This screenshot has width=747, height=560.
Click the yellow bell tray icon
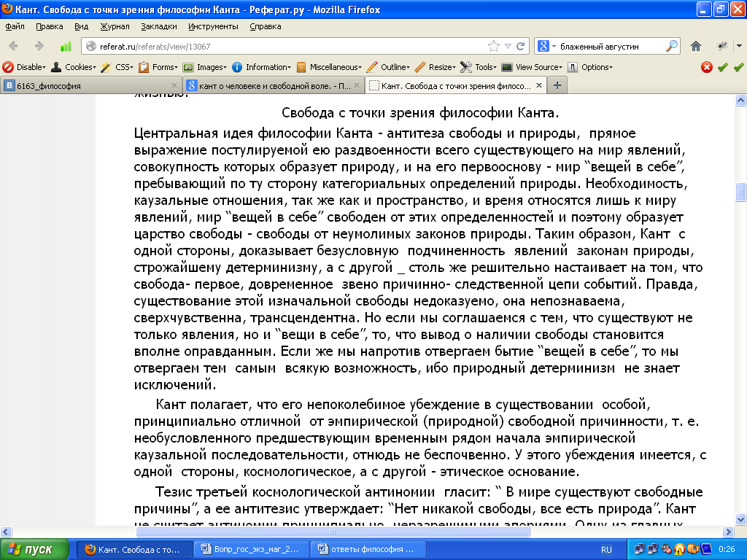click(x=680, y=550)
